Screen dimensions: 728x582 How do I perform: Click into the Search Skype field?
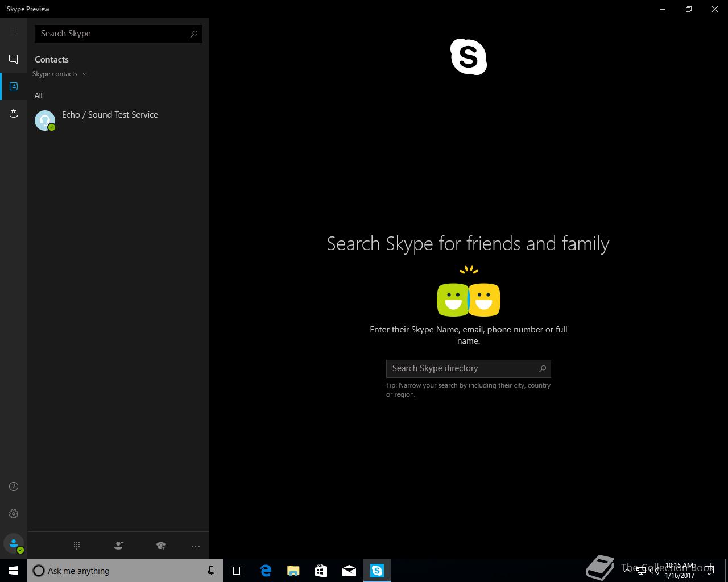coord(118,34)
